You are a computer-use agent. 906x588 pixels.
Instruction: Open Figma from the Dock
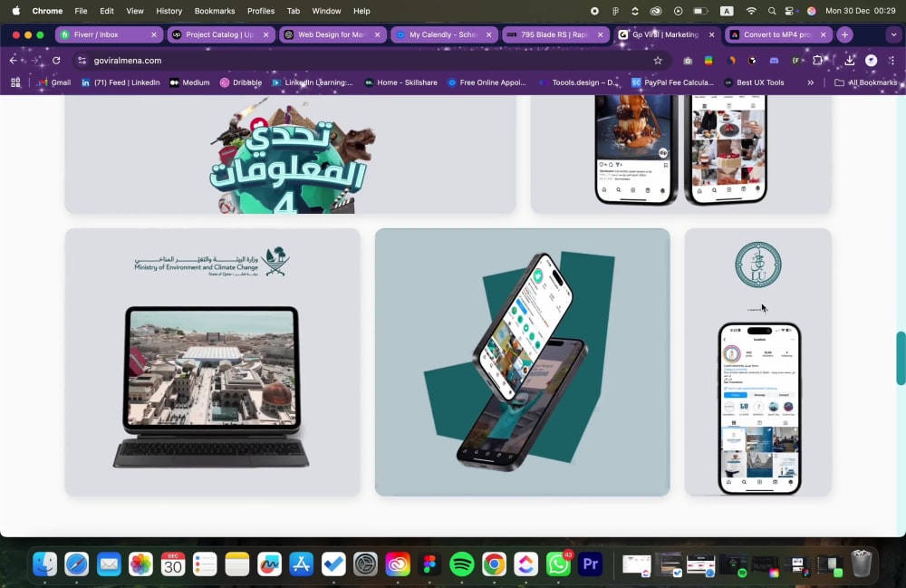click(x=429, y=564)
